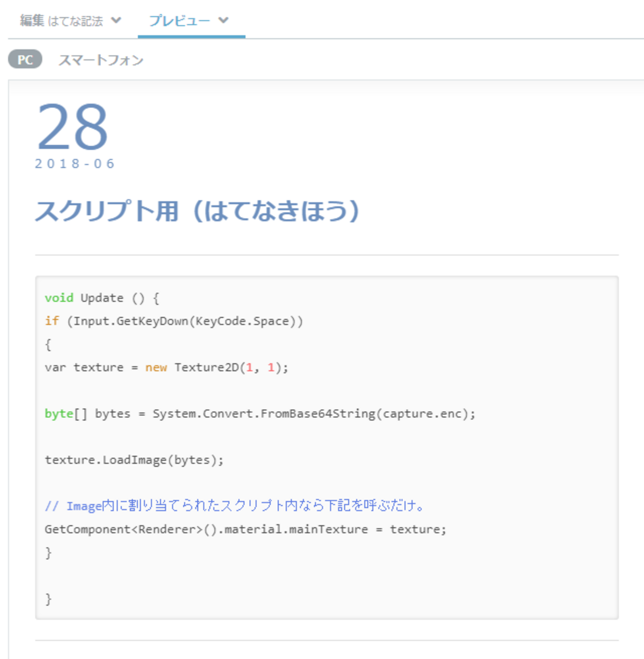This screenshot has width=644, height=659.
Task: Toggle the PC preview mode
Action: [25, 59]
